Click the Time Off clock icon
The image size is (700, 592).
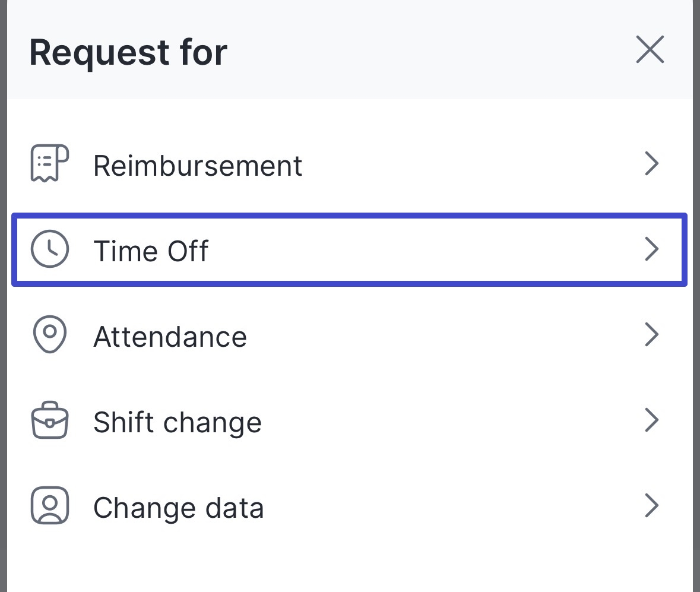point(49,249)
